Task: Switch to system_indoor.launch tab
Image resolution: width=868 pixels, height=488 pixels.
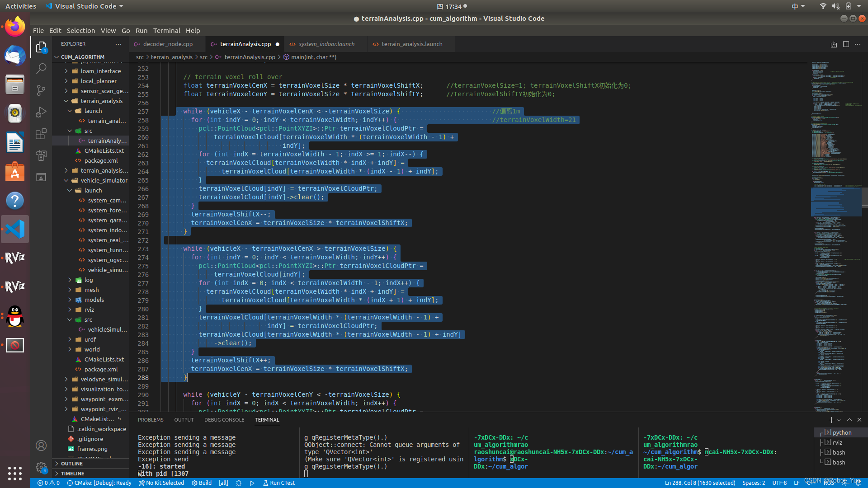Action: (326, 44)
